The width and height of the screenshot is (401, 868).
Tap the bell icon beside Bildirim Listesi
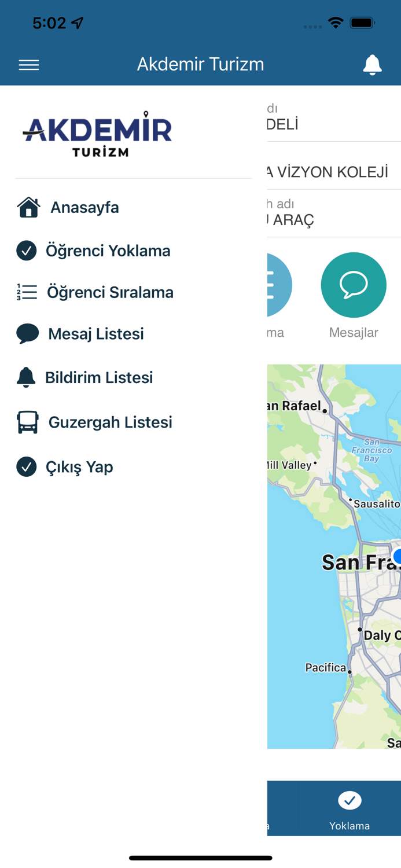[26, 377]
